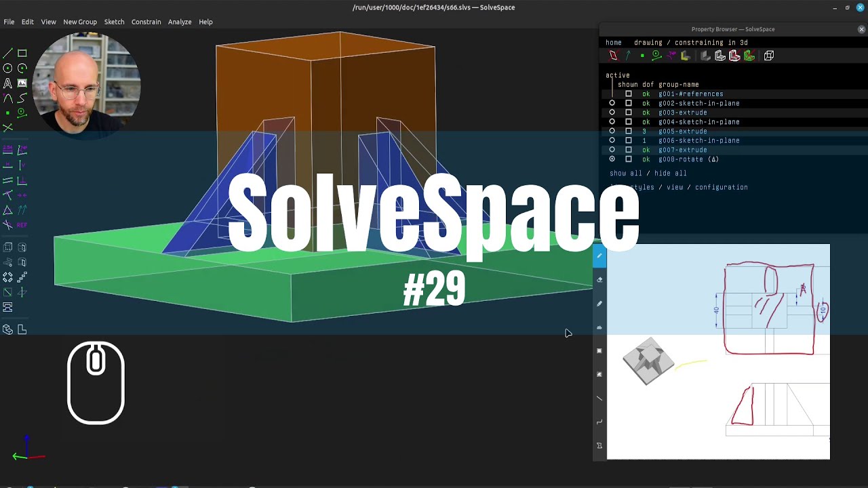This screenshot has width=868, height=488.
Task: Click the home link in Property Browser
Action: [614, 43]
